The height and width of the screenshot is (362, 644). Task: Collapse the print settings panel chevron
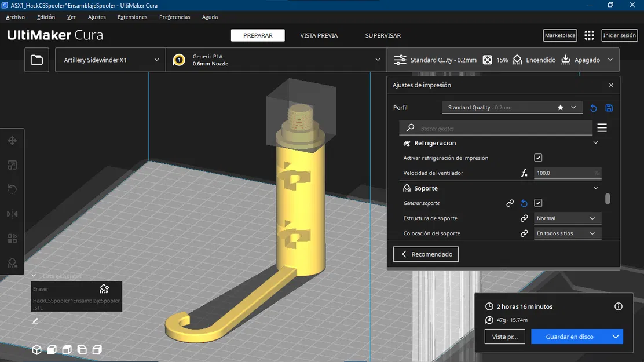tap(610, 60)
